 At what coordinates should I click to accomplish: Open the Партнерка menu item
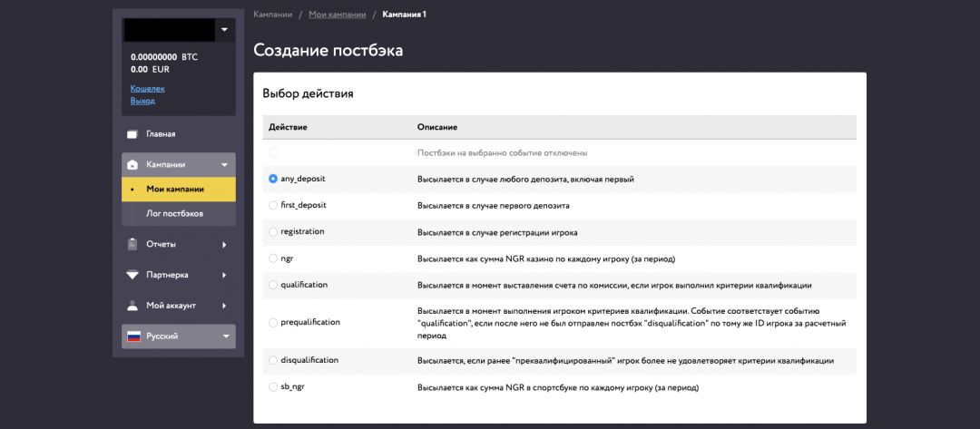tap(179, 275)
